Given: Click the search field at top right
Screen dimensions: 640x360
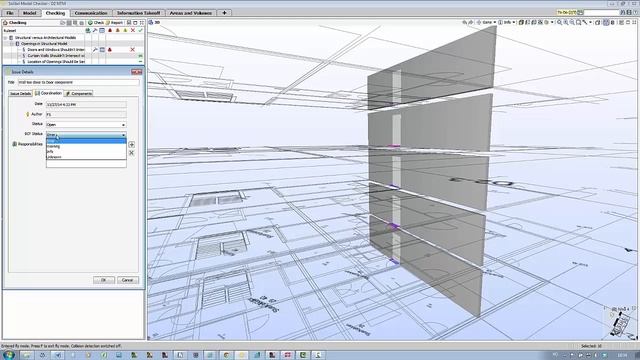Looking at the screenshot, I should [x=602, y=13].
